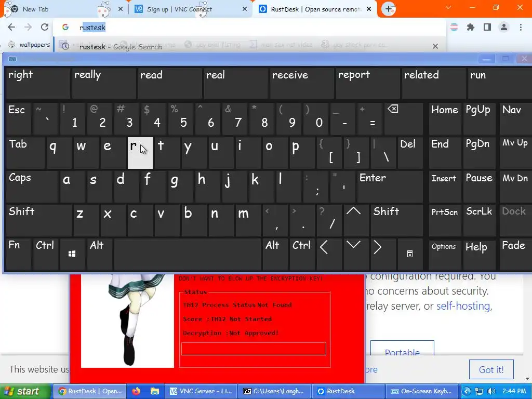Open the user profile icon in Chrome
The width and height of the screenshot is (532, 399).
click(504, 27)
